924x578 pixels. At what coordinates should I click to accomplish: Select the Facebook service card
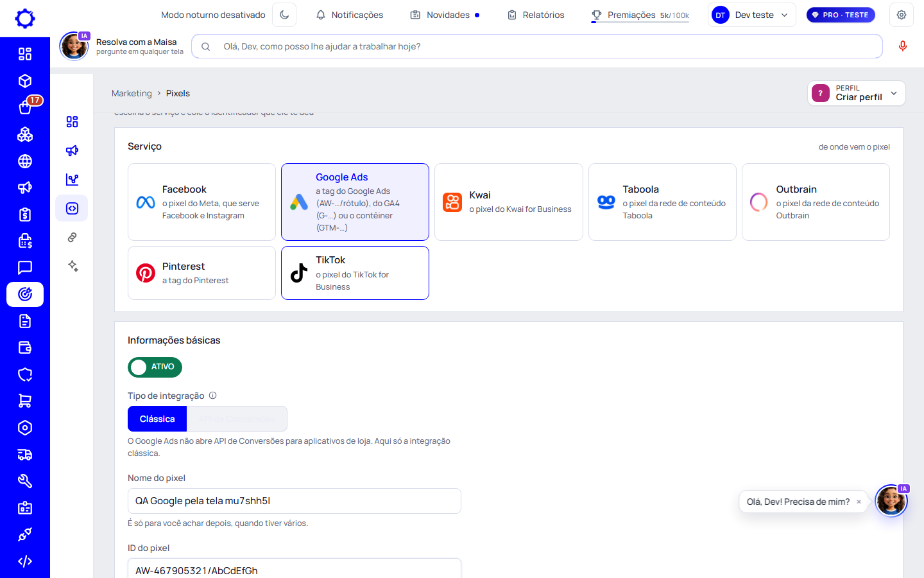pos(201,202)
